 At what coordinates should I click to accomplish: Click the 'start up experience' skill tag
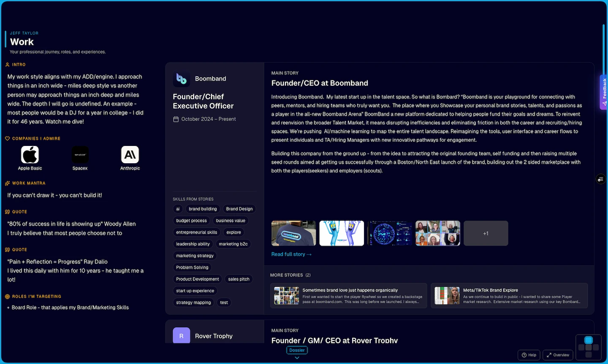coord(195,291)
